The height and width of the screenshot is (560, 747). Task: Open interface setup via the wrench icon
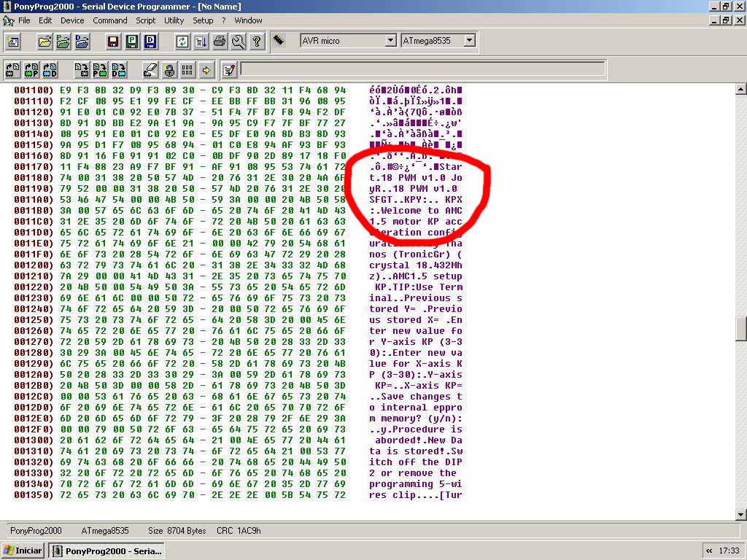coord(239,42)
